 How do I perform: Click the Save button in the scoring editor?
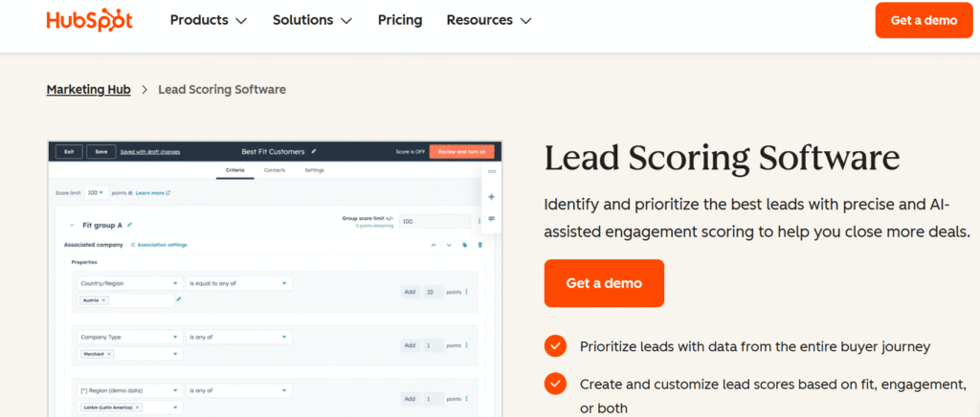coord(101,152)
